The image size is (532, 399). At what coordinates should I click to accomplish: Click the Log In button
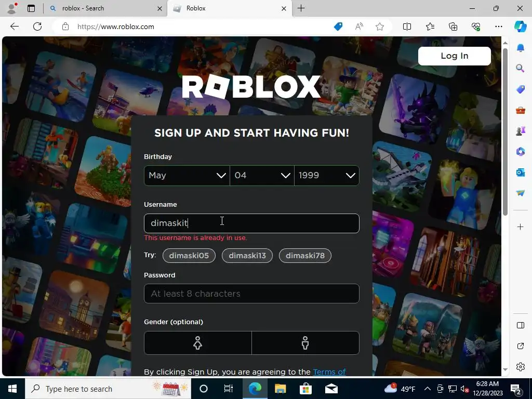[x=454, y=56]
